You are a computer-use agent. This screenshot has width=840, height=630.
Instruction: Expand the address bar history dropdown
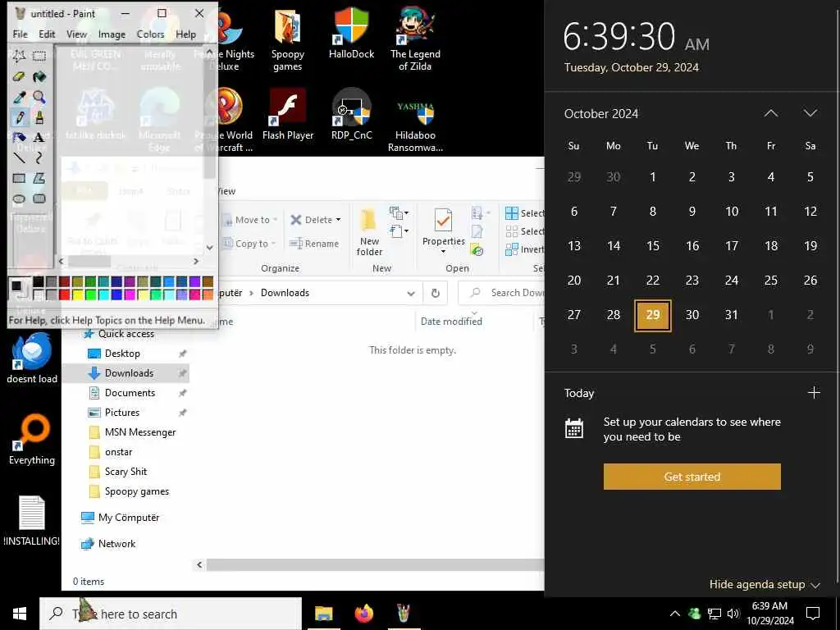[411, 293]
